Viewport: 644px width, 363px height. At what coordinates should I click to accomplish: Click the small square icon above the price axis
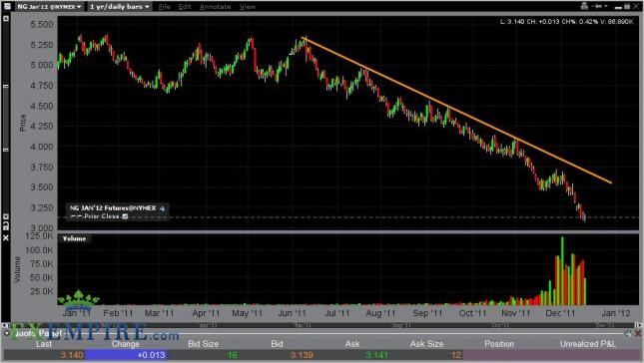click(6, 19)
